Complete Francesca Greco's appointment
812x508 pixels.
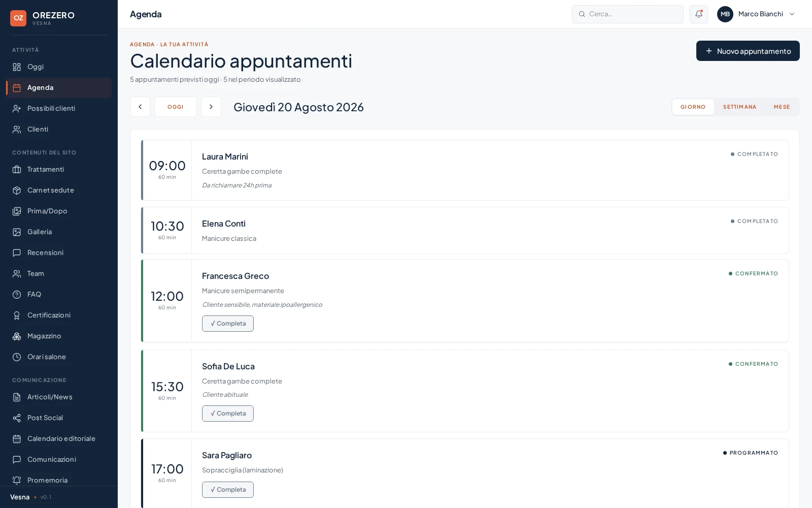[x=228, y=324]
